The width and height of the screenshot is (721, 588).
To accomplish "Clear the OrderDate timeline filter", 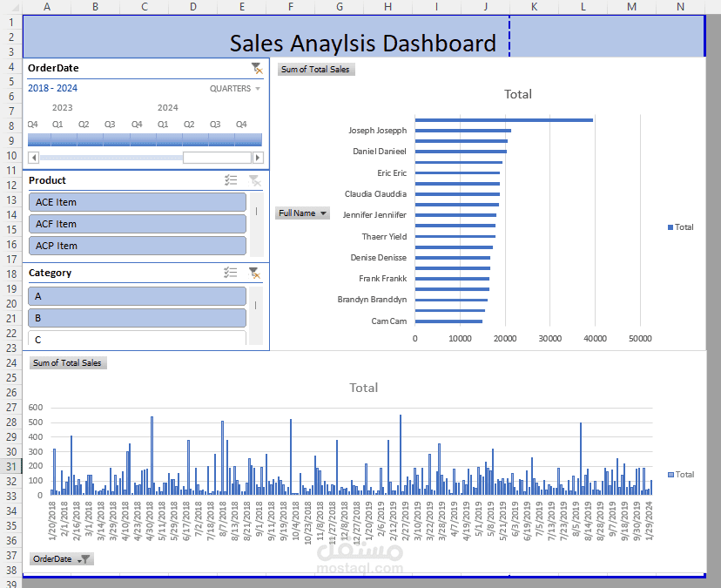I will [257, 69].
